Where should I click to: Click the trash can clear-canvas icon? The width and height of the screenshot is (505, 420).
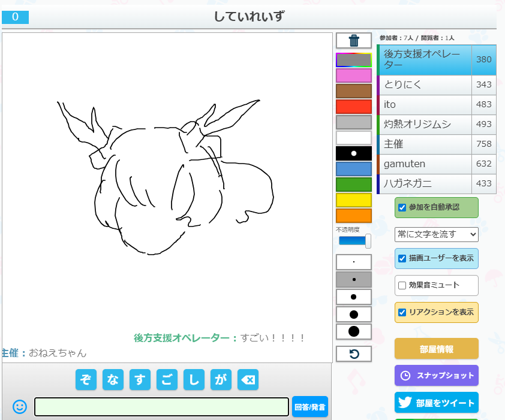(x=354, y=41)
